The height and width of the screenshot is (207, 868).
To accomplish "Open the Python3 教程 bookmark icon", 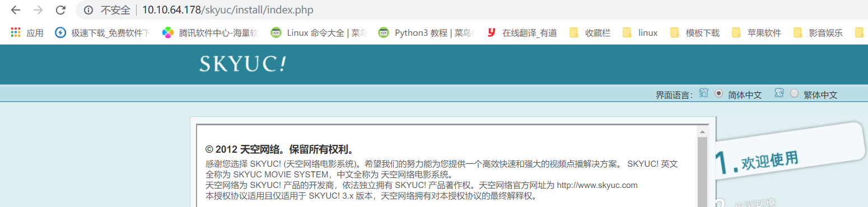I will [x=383, y=33].
